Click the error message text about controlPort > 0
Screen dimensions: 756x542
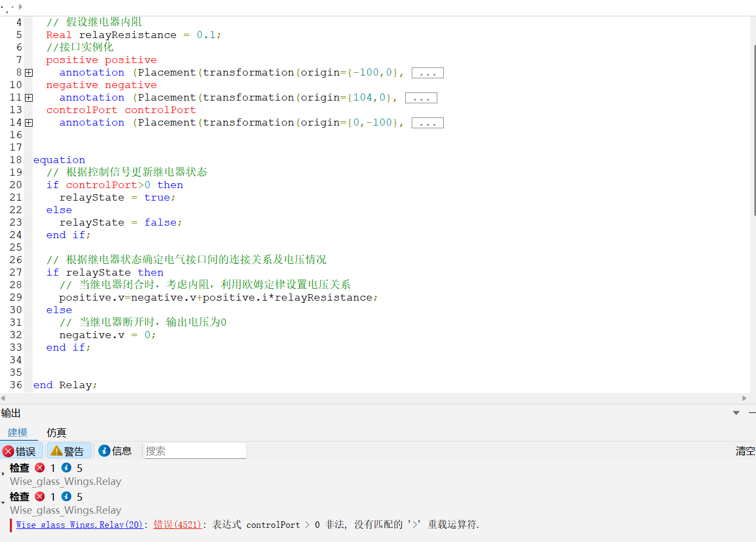346,525
